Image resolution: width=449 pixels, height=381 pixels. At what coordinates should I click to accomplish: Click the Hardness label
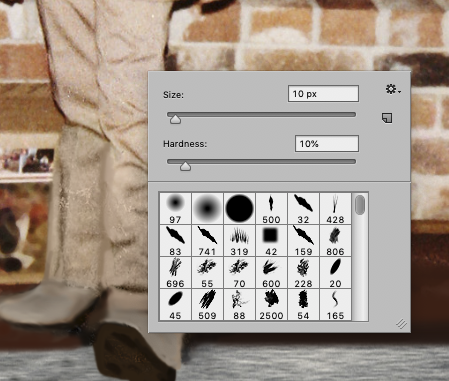coord(185,144)
